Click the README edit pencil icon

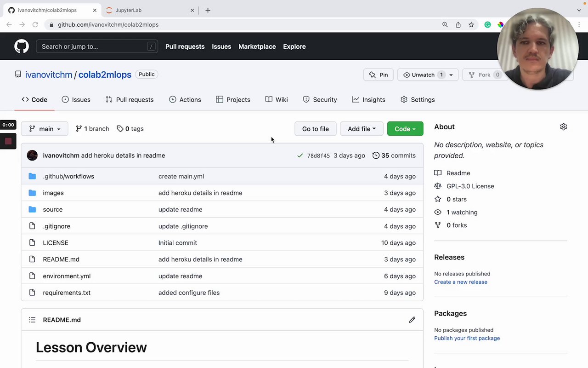(x=412, y=320)
